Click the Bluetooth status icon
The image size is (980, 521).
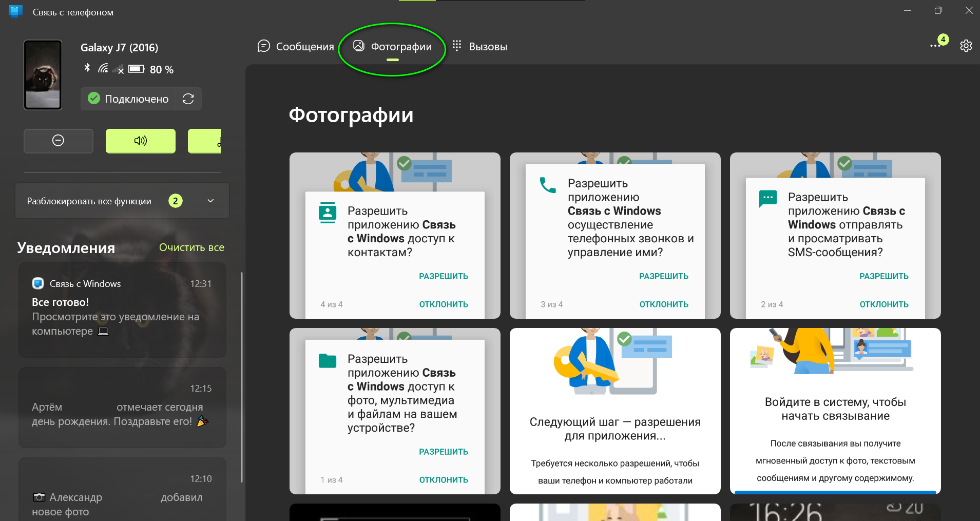click(87, 68)
